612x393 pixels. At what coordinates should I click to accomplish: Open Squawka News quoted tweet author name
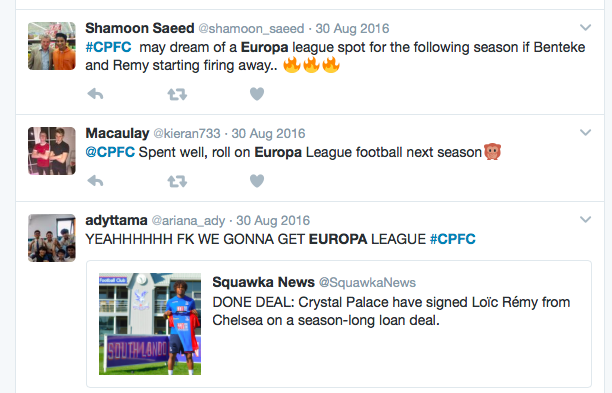pos(263,282)
